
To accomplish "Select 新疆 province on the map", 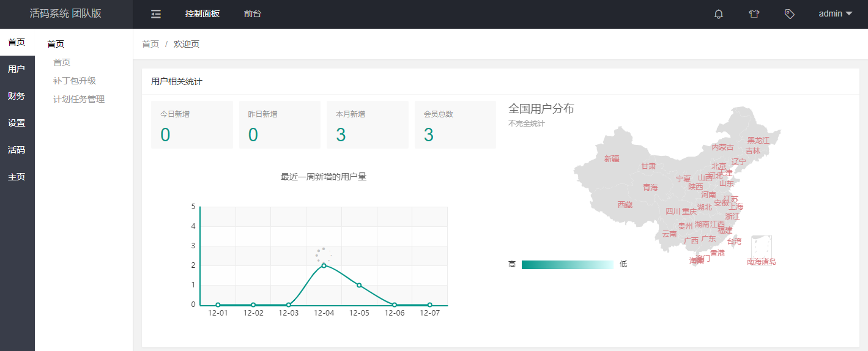I will [612, 158].
